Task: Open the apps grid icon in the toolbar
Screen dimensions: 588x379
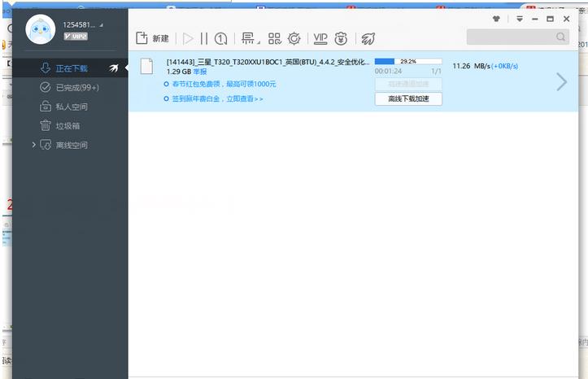Action: 274,38
